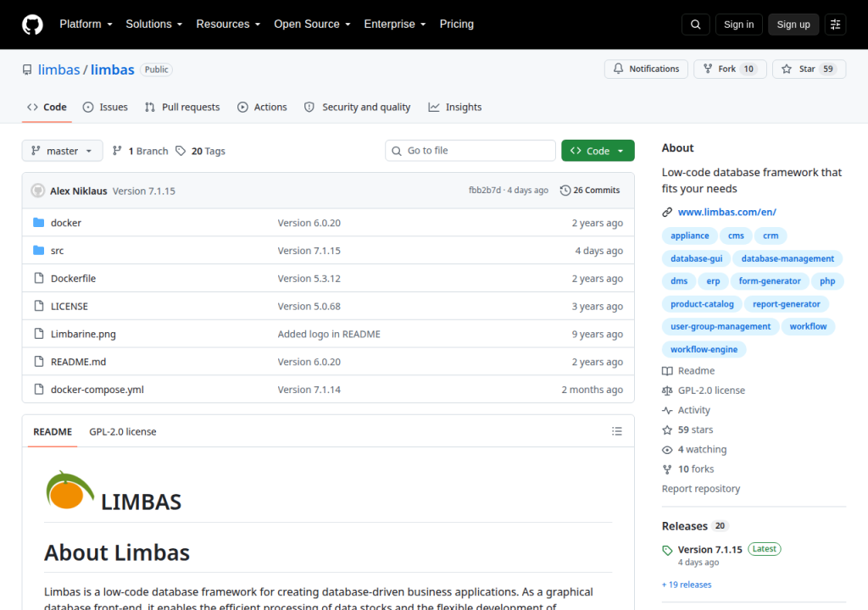Open the 4 watching link
Screen dimensions: 868x610
coord(694,450)
